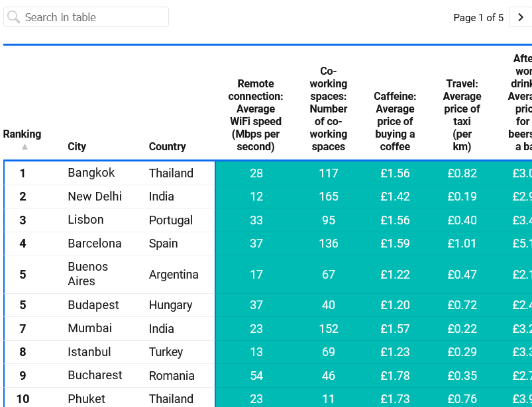532x407 pixels.
Task: Click the Buenos Aires city cell
Action: point(87,274)
